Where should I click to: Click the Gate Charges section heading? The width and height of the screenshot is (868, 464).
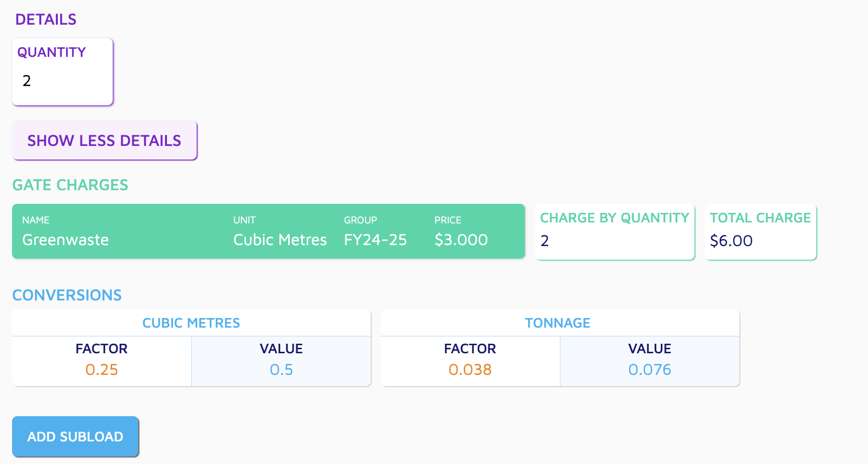(x=70, y=185)
